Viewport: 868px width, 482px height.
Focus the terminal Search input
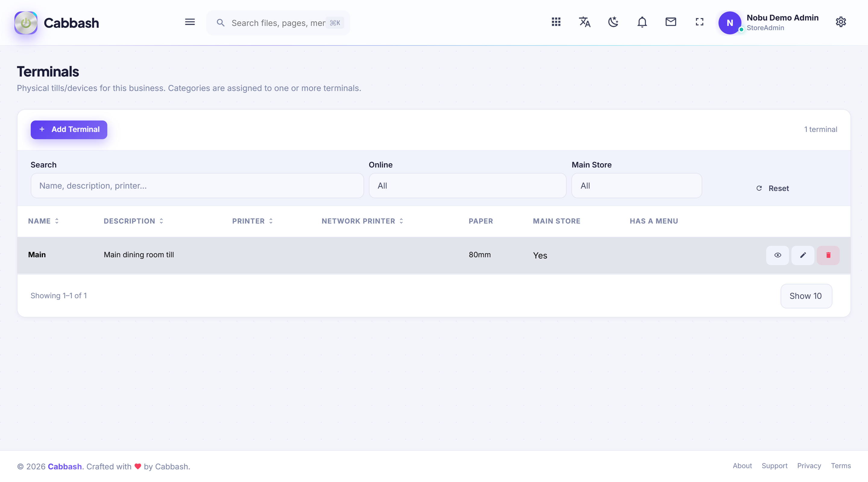click(x=197, y=186)
